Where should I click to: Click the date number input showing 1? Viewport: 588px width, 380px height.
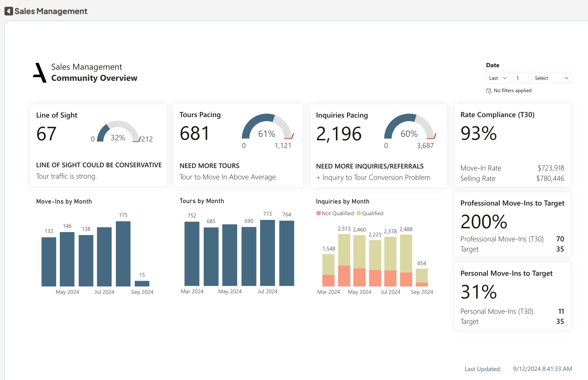coord(521,78)
